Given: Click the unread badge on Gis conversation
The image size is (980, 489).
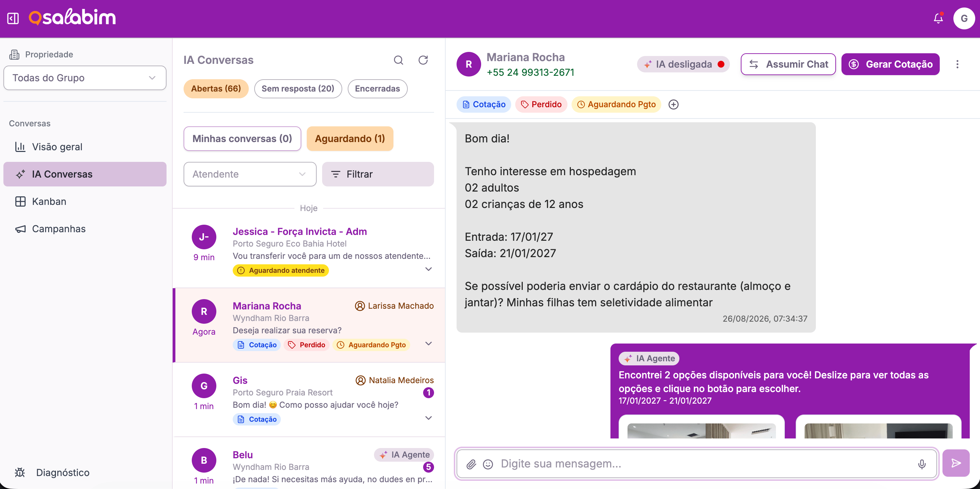Looking at the screenshot, I should coord(428,393).
